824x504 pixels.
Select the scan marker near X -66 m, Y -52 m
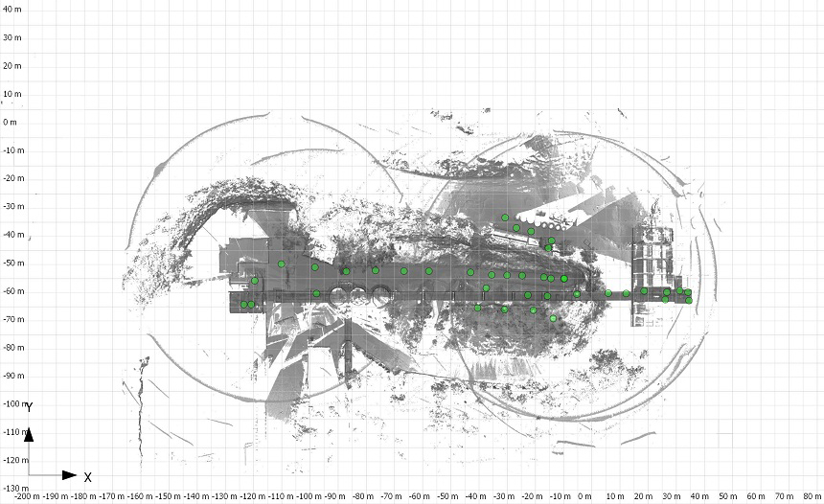[x=403, y=271]
